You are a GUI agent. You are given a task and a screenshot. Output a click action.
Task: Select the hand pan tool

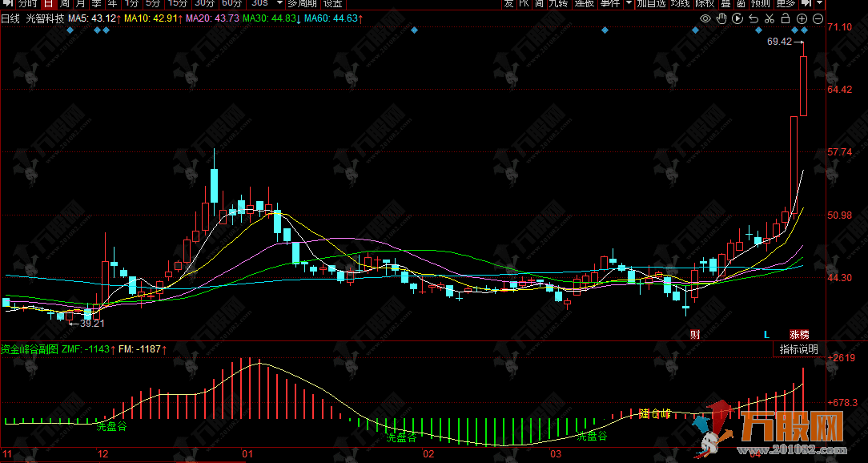(722, 18)
